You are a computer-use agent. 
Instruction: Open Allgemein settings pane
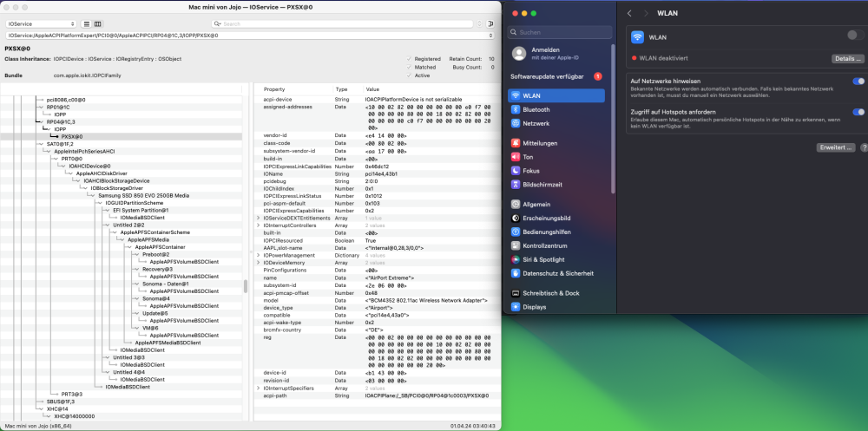click(x=556, y=204)
